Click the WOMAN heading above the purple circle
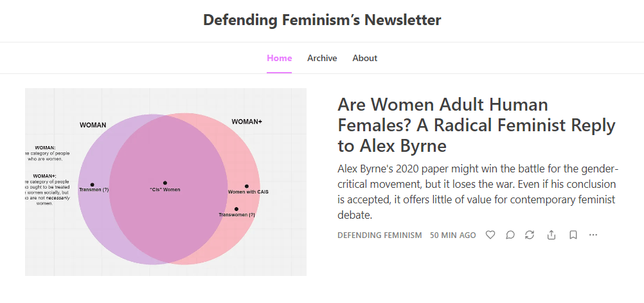Screen dimensions: 644x303 pos(93,125)
